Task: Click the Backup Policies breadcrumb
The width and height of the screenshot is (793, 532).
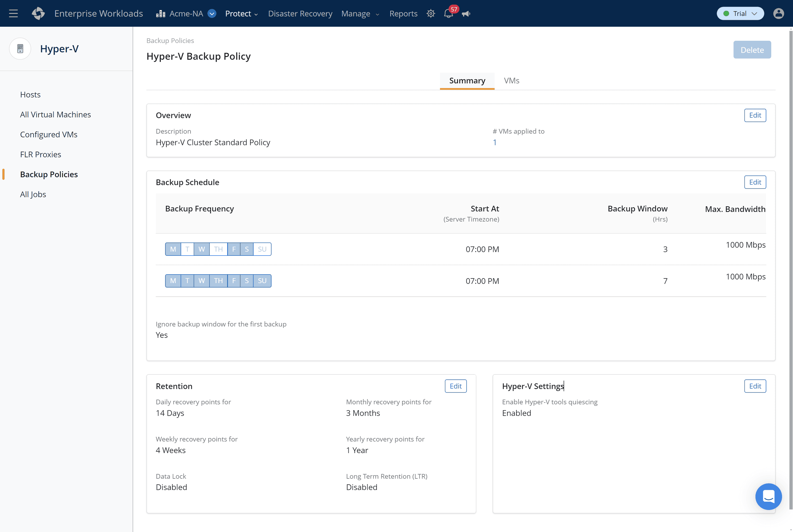Action: [170, 41]
